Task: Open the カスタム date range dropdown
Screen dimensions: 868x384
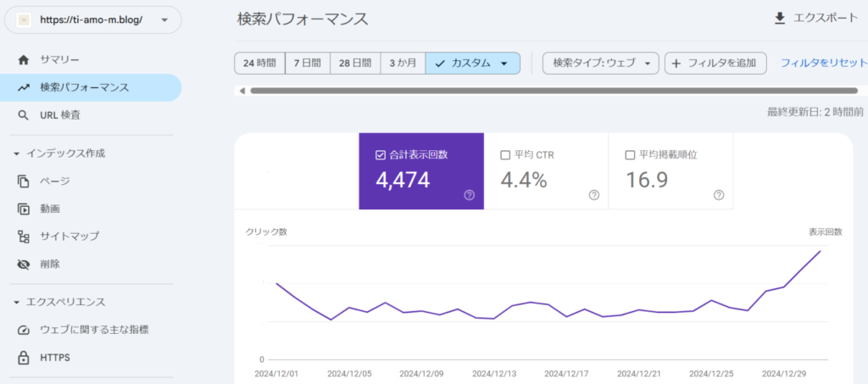Action: coord(472,64)
